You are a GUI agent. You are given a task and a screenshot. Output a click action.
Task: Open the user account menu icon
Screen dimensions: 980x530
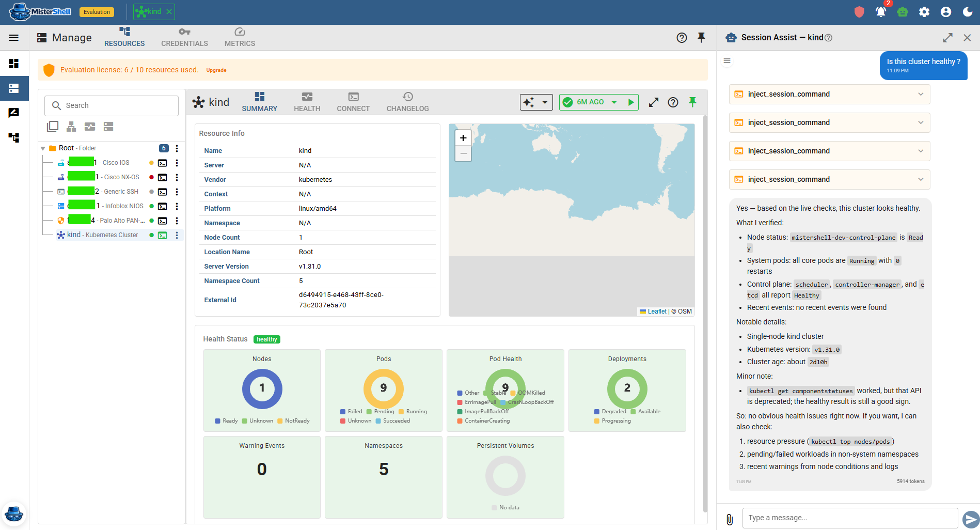coord(946,12)
